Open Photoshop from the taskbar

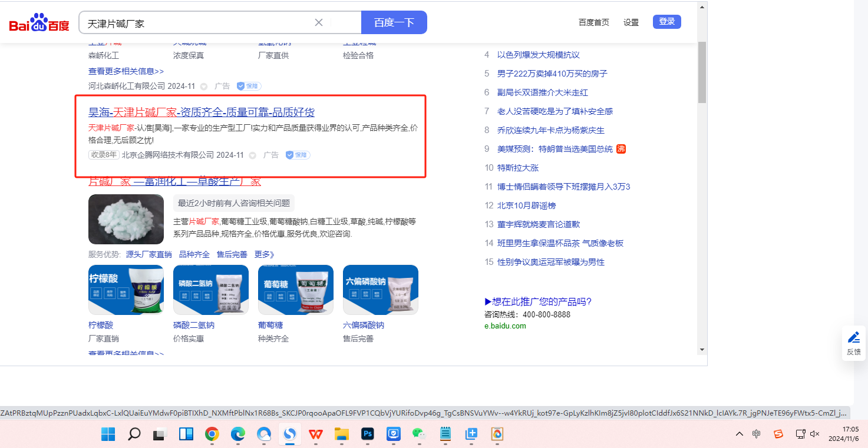pos(368,434)
